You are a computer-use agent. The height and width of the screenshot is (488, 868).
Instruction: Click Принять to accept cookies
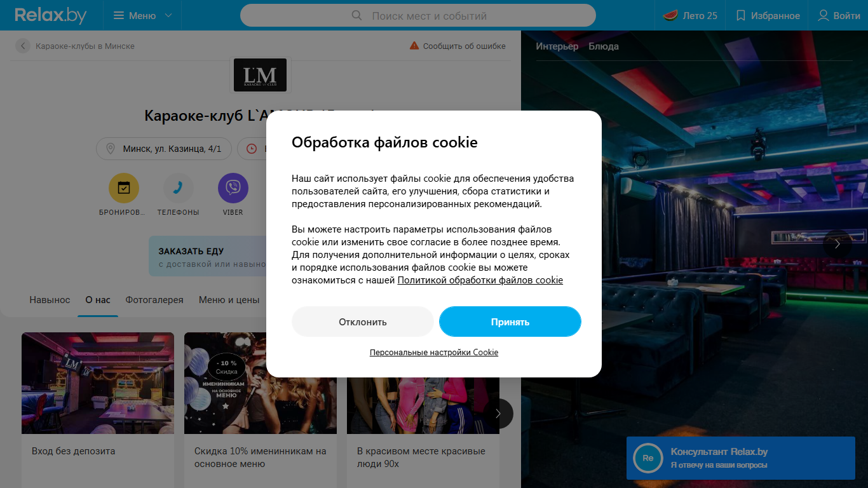tap(510, 322)
